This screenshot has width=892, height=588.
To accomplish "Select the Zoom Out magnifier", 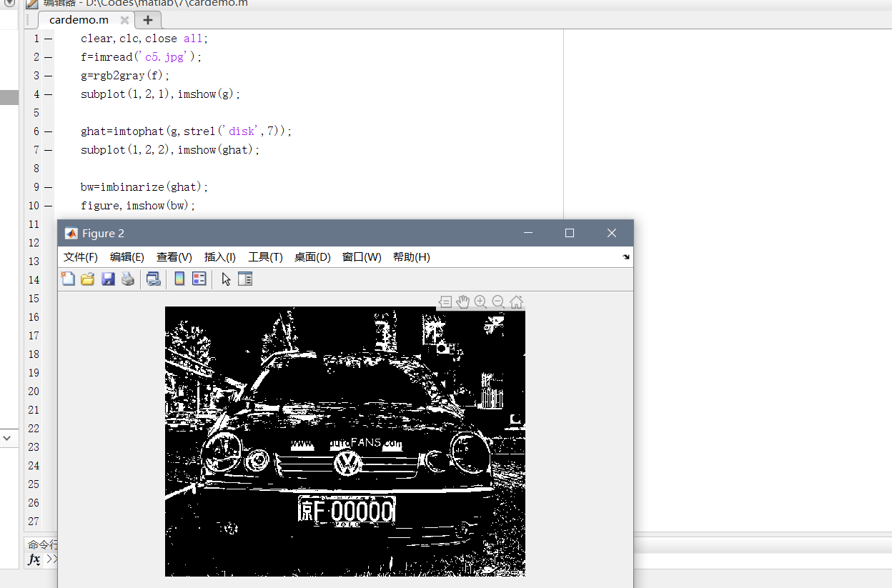I will [498, 302].
